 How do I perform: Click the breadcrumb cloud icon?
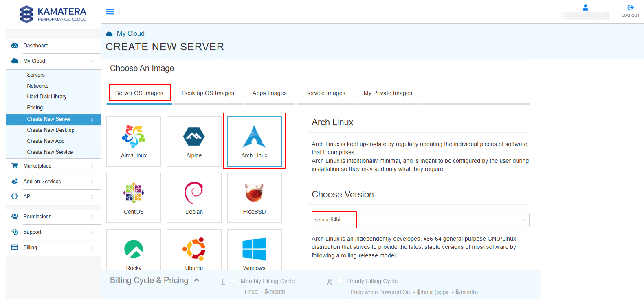pos(109,34)
